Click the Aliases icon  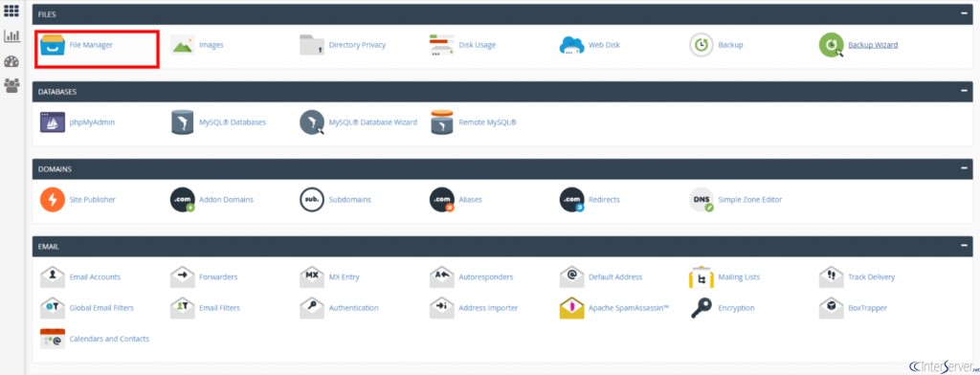click(442, 200)
